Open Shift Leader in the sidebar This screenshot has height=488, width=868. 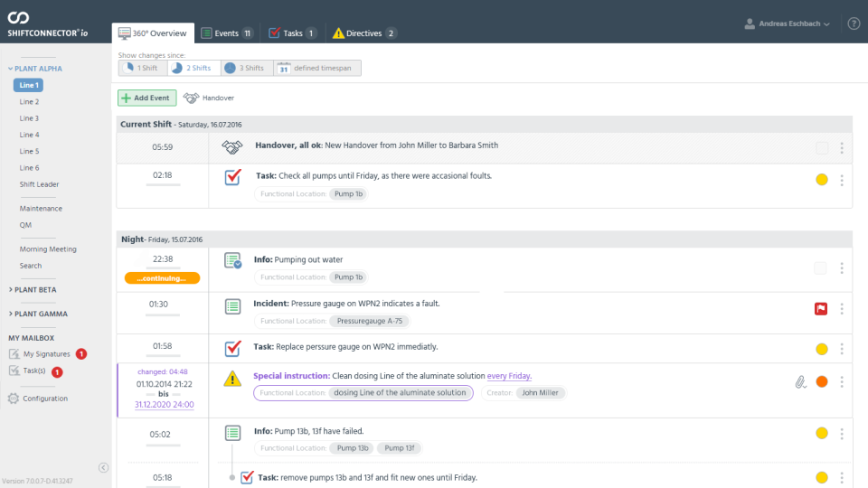39,184
